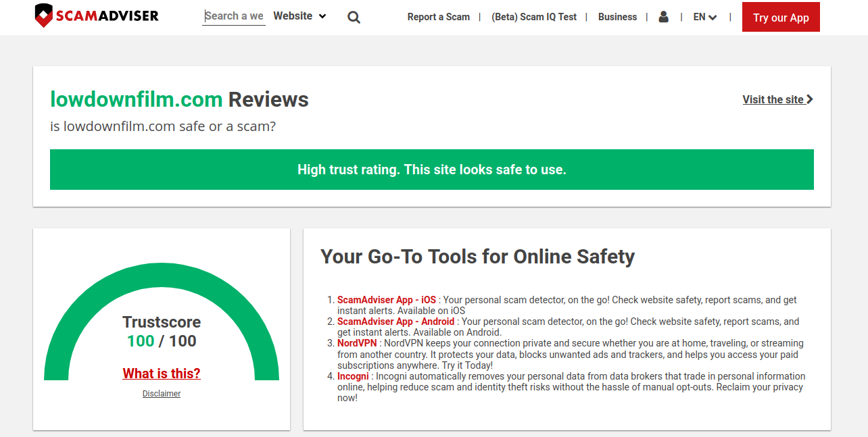Click the NordVPN link
The height and width of the screenshot is (437, 868).
point(357,343)
